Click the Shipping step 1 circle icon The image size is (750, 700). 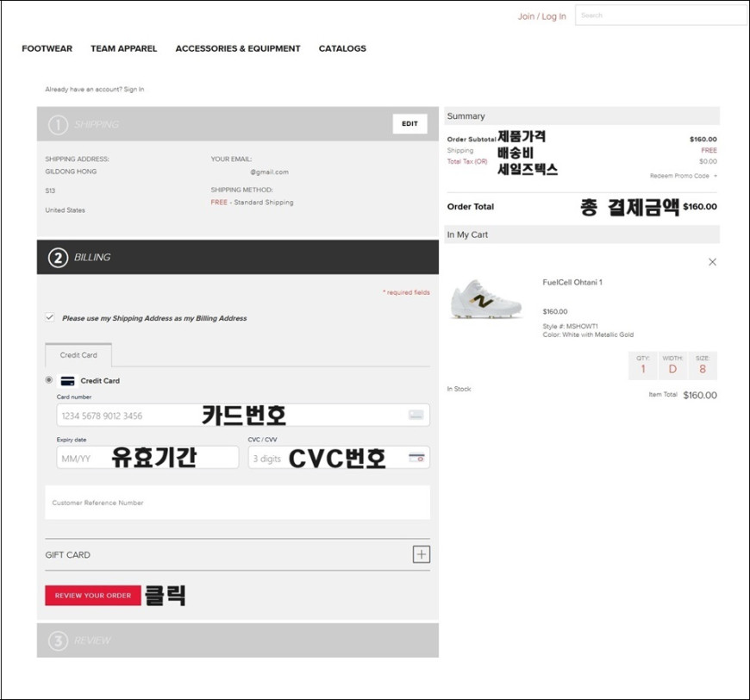point(58,125)
